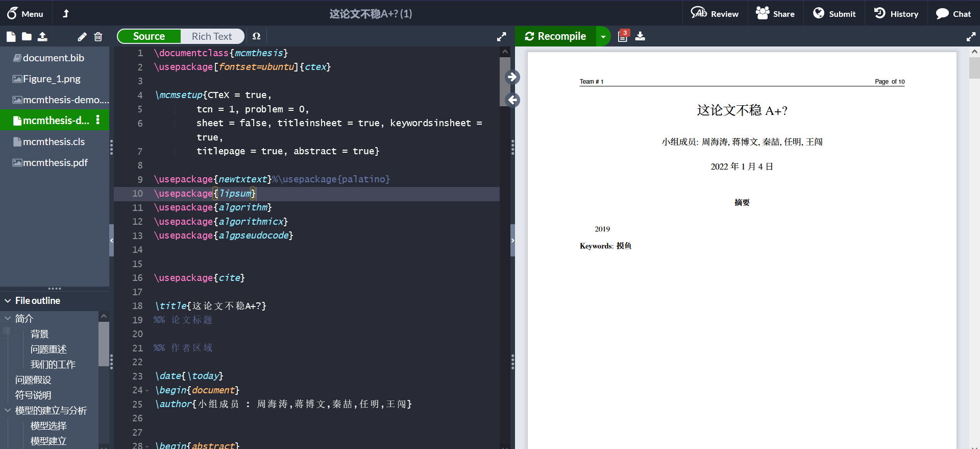Click the \usepackage{algorithmicx} line
The width and height of the screenshot is (980, 449).
click(x=221, y=222)
